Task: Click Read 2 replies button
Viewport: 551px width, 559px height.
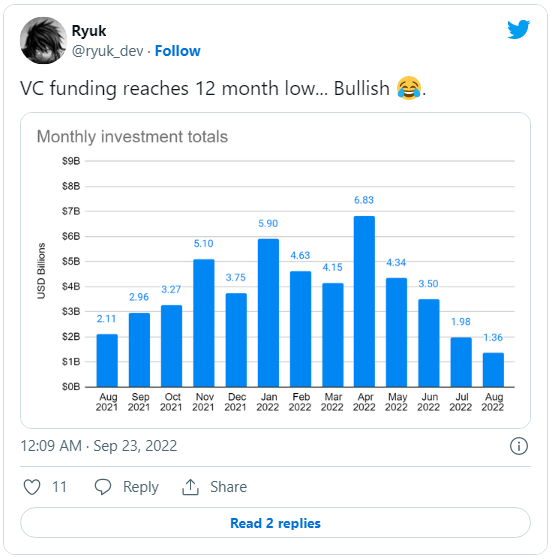Action: (x=276, y=523)
